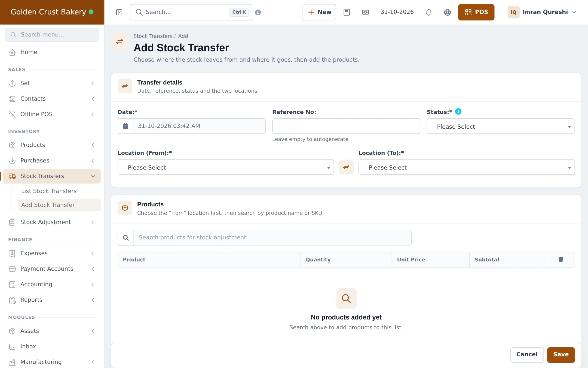Collapse the Stock Transfers menu
The height and width of the screenshot is (368, 588).
pos(52,176)
